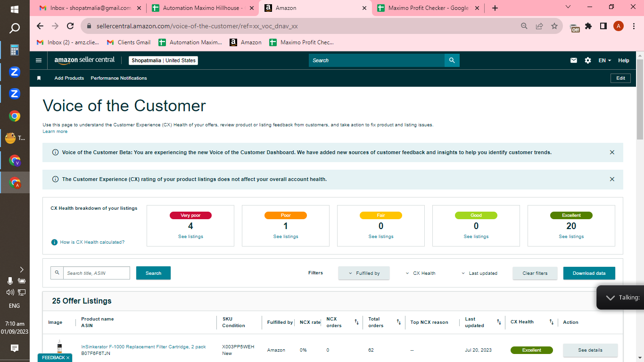Screen dimensions: 644x362
Task: Open the EN language dropdown
Action: click(605, 60)
